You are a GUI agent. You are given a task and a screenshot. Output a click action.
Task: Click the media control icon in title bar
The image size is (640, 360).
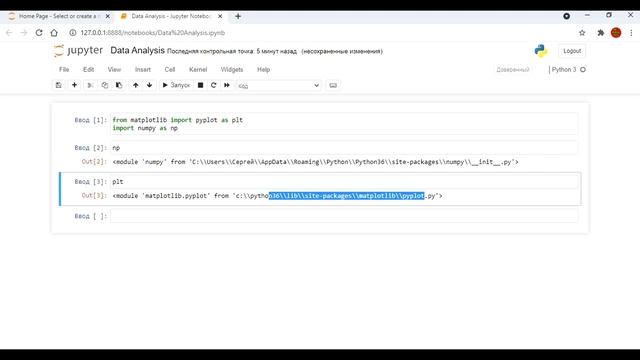coord(567,16)
